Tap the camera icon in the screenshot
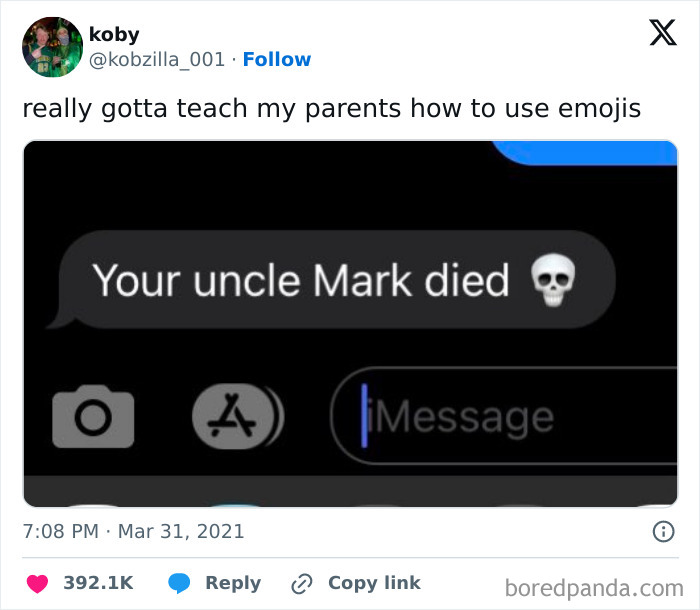The height and width of the screenshot is (610, 700). (92, 415)
